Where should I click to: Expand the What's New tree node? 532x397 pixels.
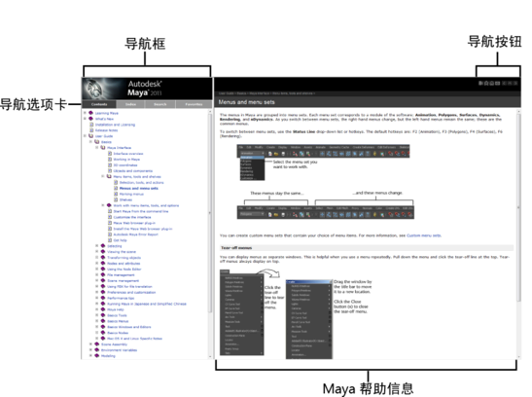click(85, 119)
